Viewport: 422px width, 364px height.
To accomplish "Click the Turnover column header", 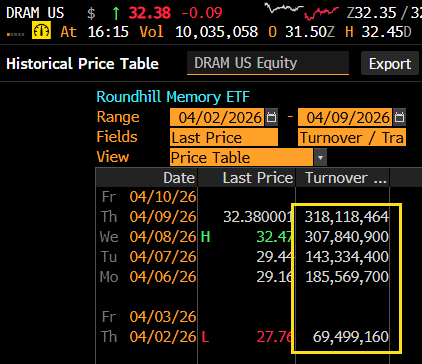I will point(342,178).
